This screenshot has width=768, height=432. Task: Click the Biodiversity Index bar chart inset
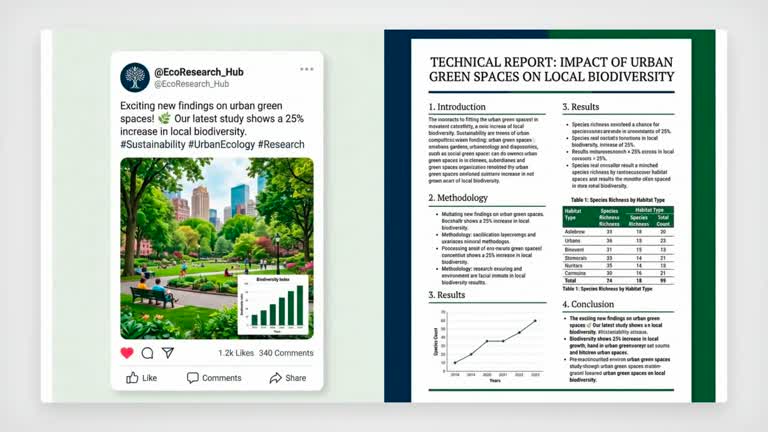coord(273,305)
